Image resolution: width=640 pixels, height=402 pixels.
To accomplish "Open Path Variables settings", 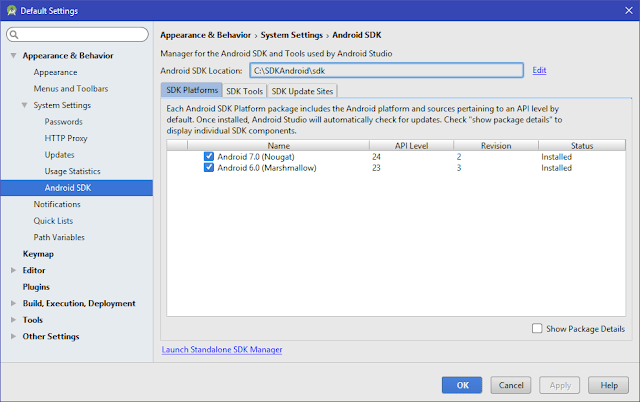I will (59, 237).
